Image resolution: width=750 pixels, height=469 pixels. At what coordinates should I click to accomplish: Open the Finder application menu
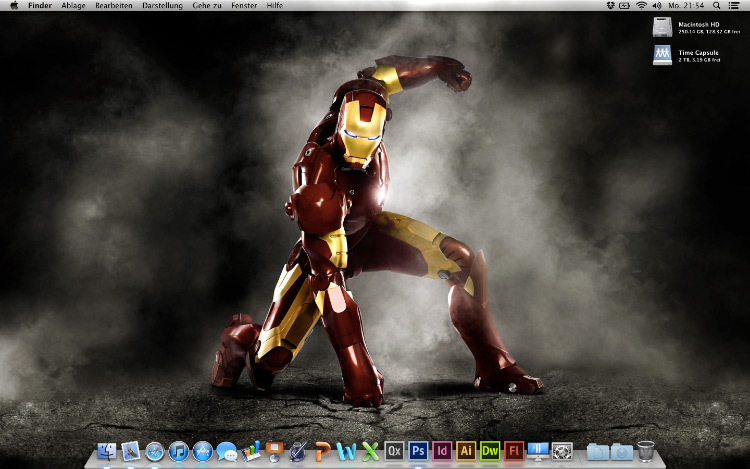(x=40, y=6)
